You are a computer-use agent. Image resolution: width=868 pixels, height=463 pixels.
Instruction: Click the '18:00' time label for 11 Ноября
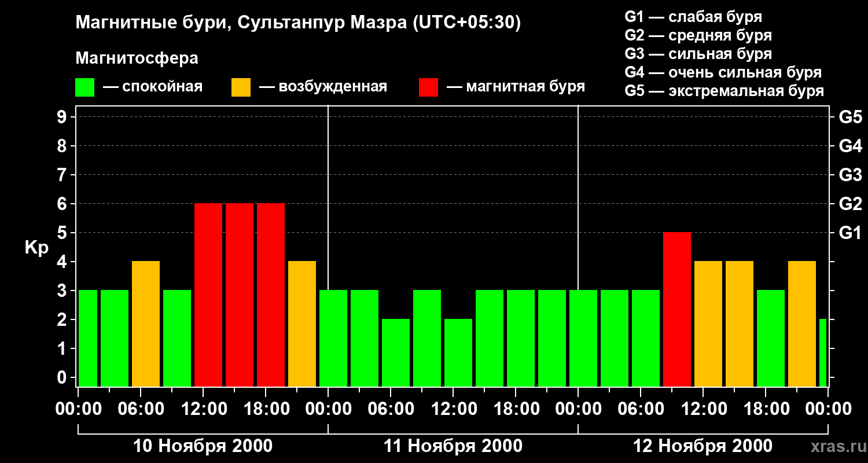[x=516, y=409]
